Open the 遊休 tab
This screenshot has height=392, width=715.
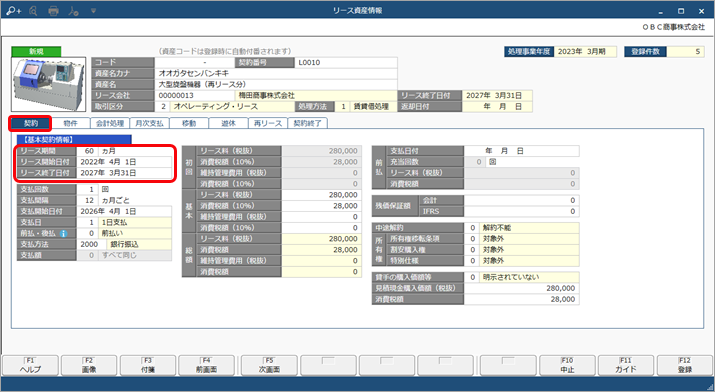[228, 123]
